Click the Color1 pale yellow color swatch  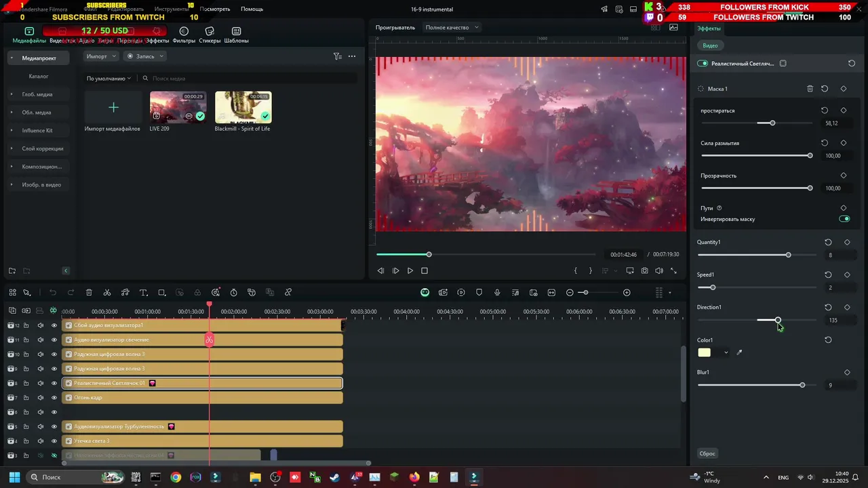click(x=705, y=352)
